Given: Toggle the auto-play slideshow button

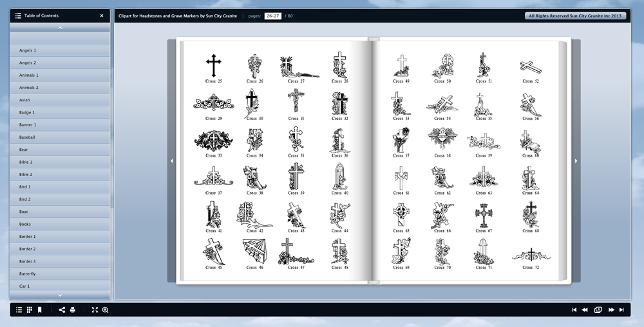Looking at the screenshot, I should pos(598,310).
